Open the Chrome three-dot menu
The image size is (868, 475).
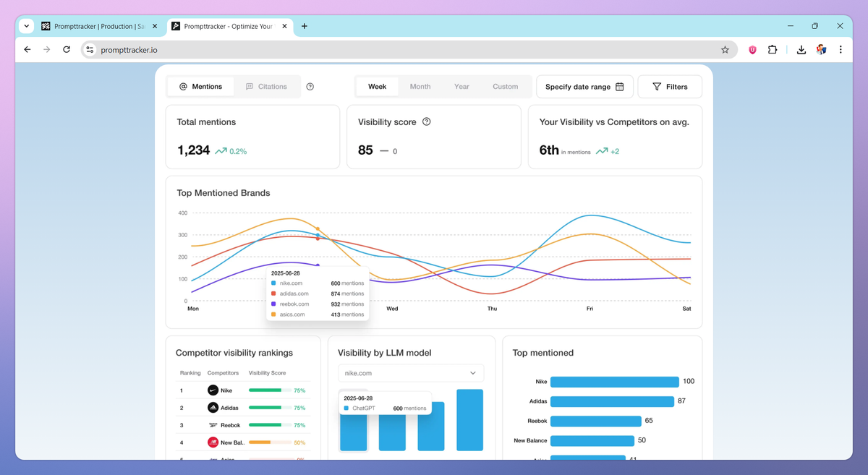click(x=841, y=50)
